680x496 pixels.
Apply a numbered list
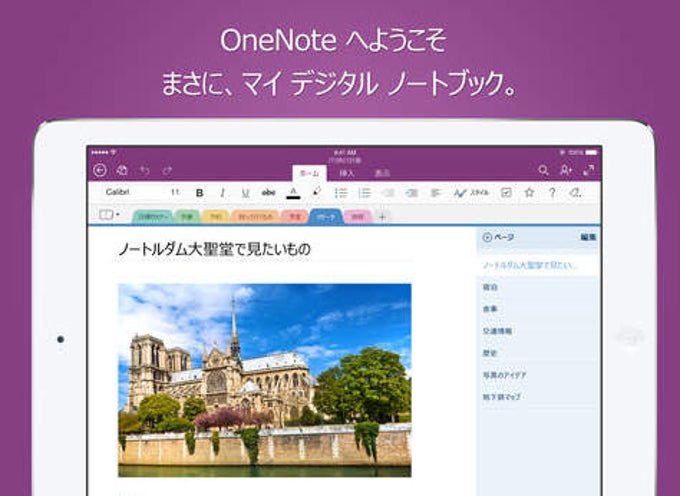[364, 193]
